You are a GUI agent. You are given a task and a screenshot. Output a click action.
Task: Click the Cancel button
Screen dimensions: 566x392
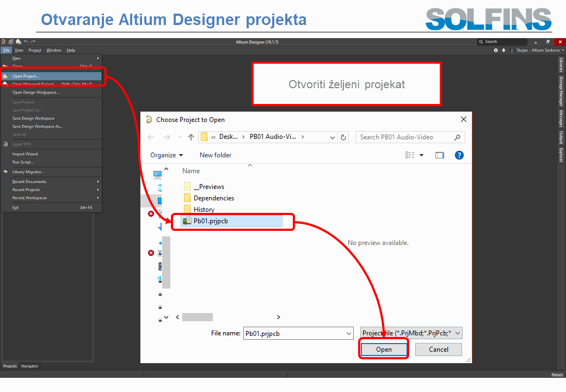438,350
